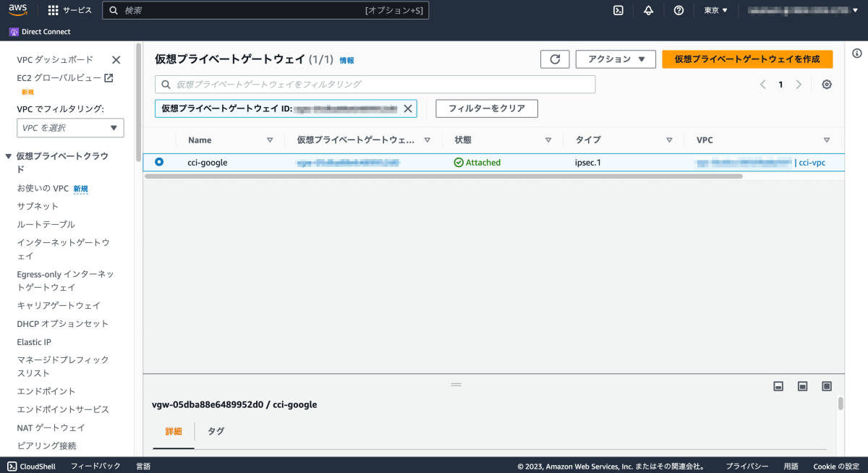Screen dimensions: 868x473
Task: Select the cci-google row radio button
Action: click(x=159, y=162)
